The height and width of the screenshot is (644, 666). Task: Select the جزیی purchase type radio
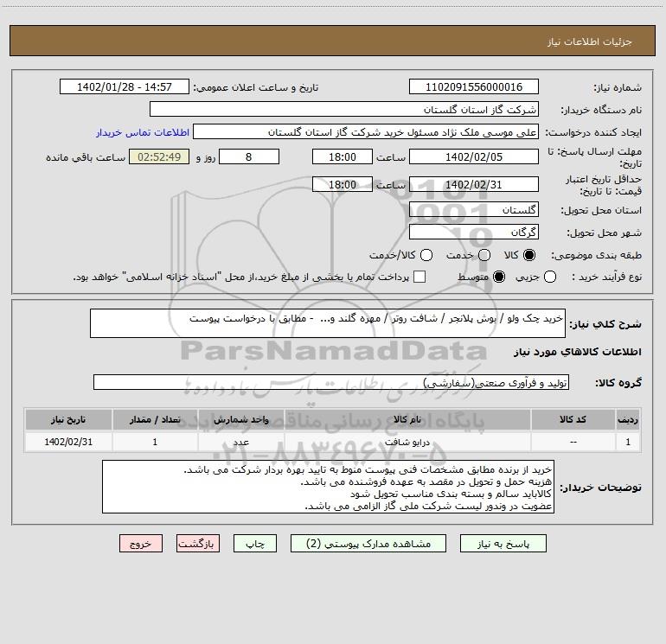coord(550,277)
